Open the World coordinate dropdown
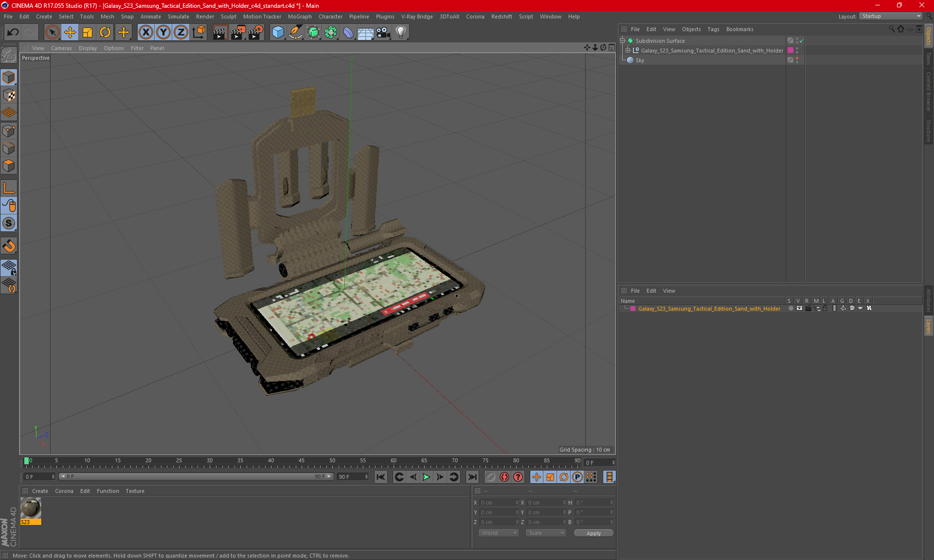This screenshot has width=934, height=560. (499, 533)
